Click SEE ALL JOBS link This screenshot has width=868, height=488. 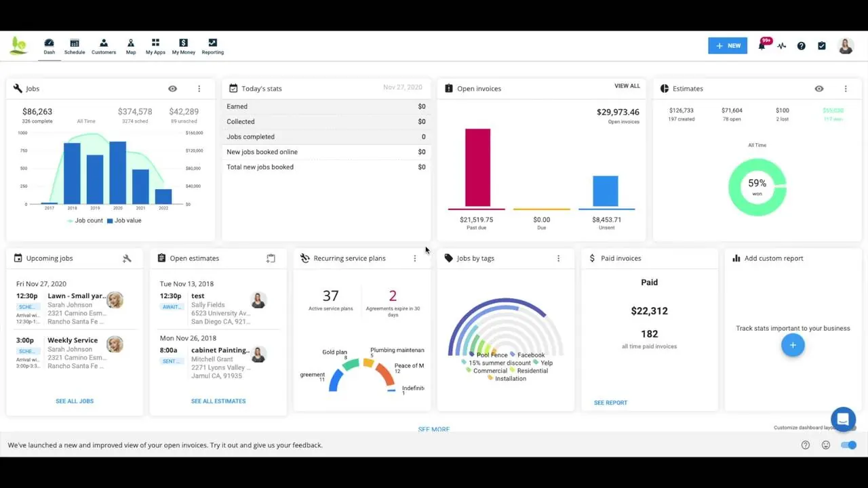point(75,401)
